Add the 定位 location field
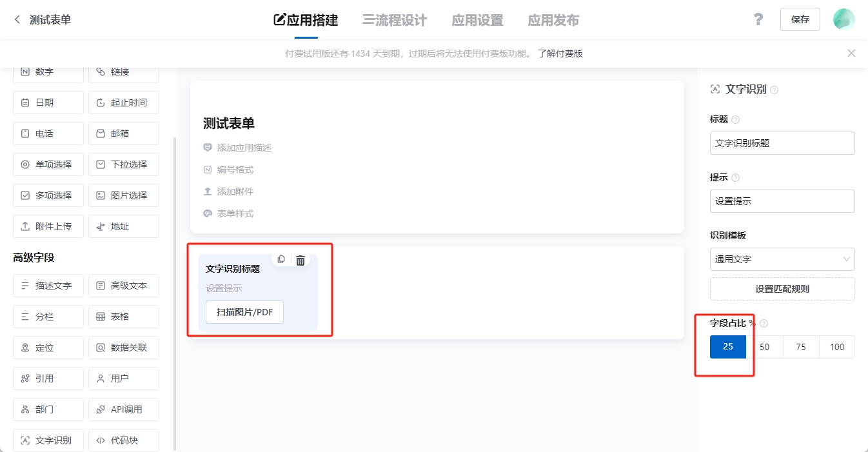This screenshot has height=452, width=868. click(48, 348)
